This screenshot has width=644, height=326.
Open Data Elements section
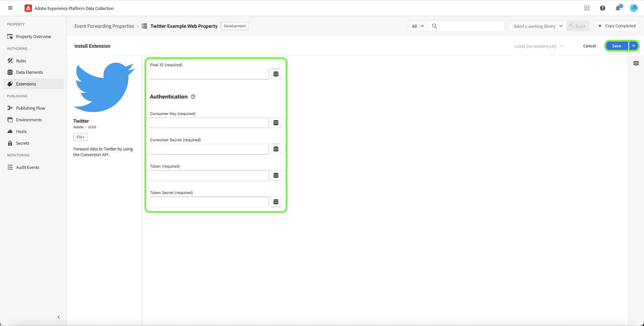(x=34, y=72)
